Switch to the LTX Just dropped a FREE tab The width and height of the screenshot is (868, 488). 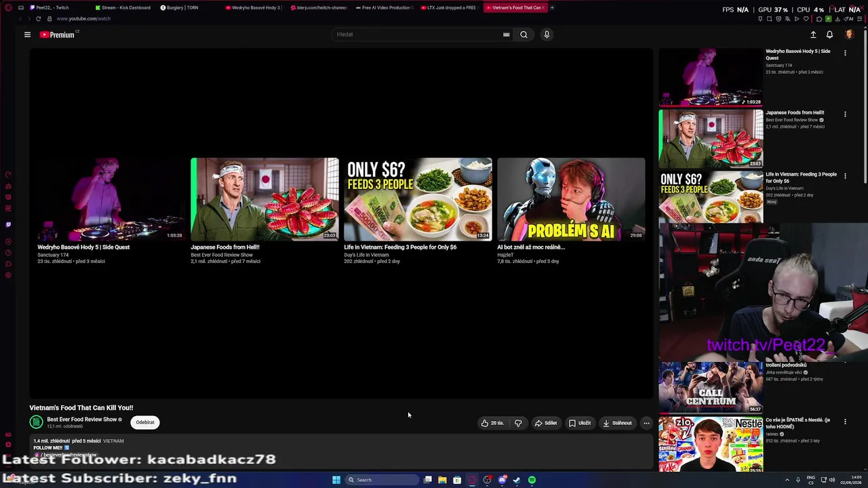click(450, 7)
